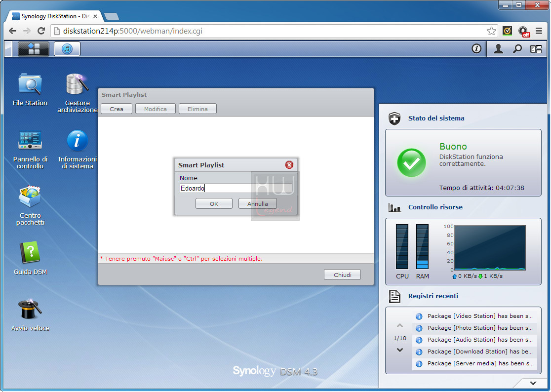Screen dimensions: 551x392
Task: Open Gestore archiviazione storage manager icon
Action: click(77, 84)
